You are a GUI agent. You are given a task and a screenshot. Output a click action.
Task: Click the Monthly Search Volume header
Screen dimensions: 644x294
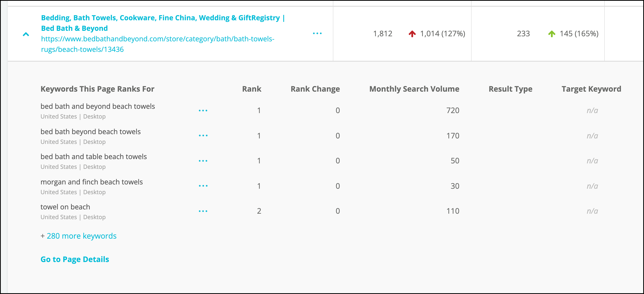414,89
